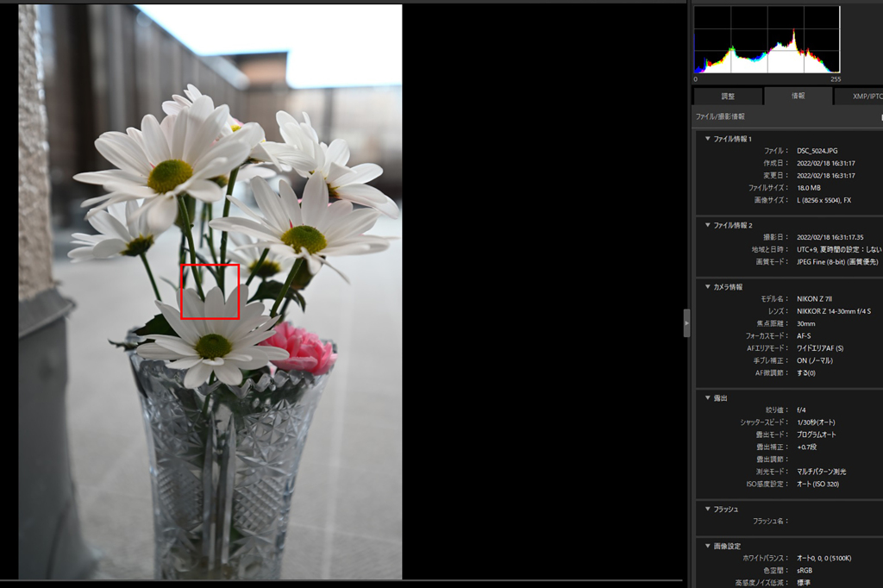Click the pink carnation in the photo
The width and height of the screenshot is (883, 588).
(x=304, y=347)
